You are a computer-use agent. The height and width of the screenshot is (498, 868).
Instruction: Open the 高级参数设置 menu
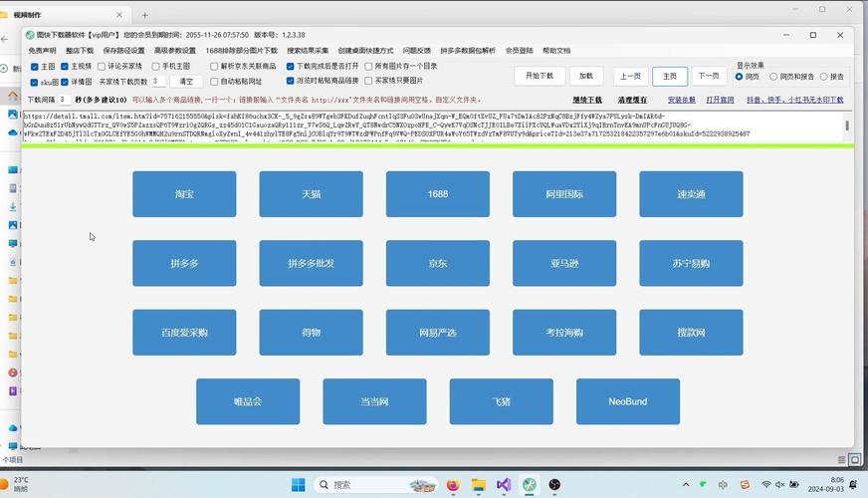point(175,51)
